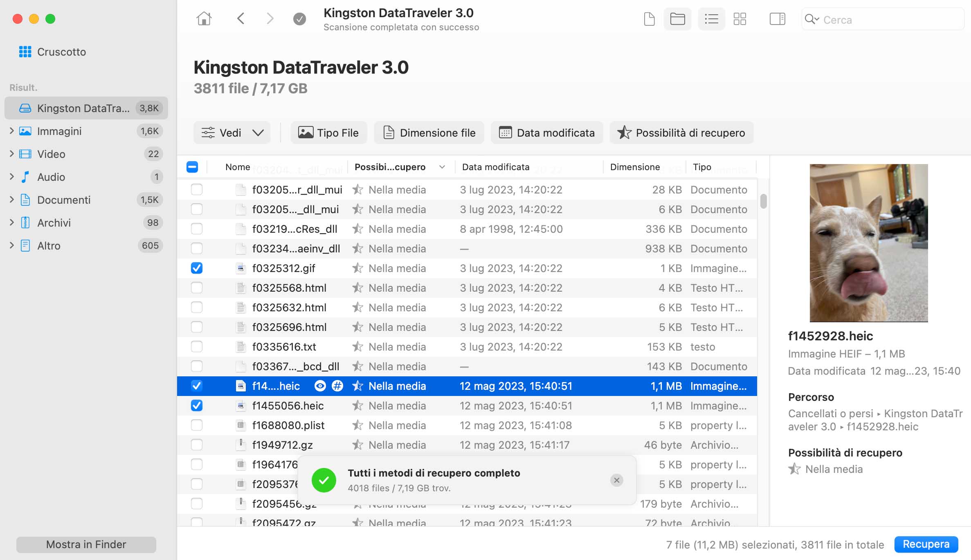Open the Dimensione file filter

pos(429,133)
